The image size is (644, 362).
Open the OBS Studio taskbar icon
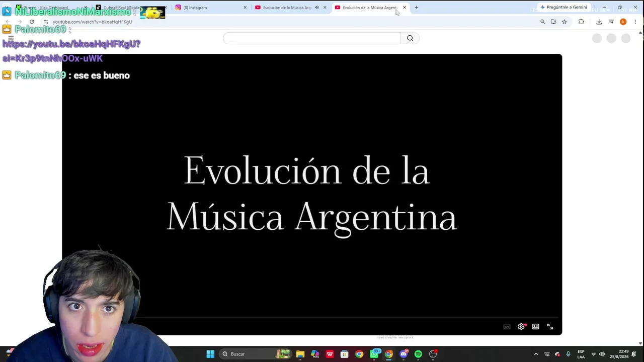(433, 354)
